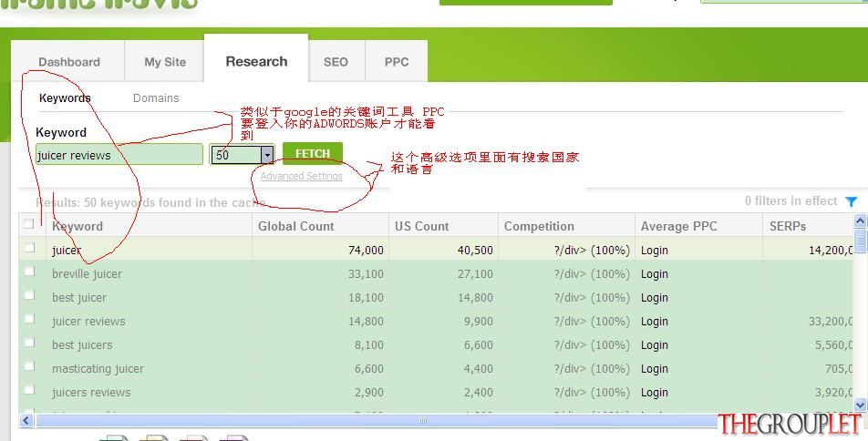868x441 pixels.
Task: Click Login in the best juicer row
Action: [655, 298]
